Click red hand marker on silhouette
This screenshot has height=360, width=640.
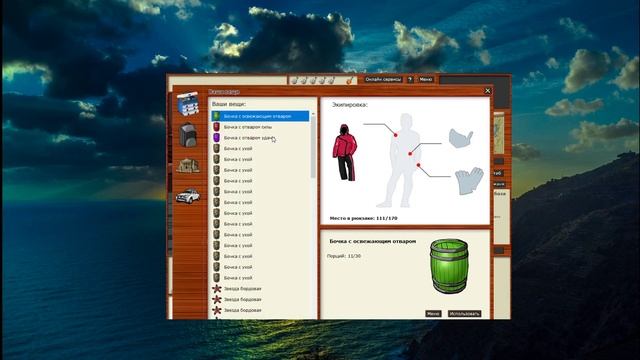(x=418, y=165)
